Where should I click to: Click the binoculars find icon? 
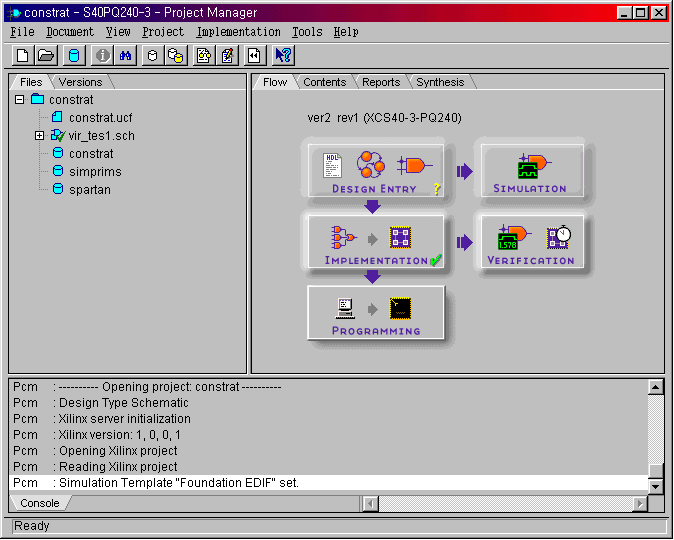tap(125, 55)
